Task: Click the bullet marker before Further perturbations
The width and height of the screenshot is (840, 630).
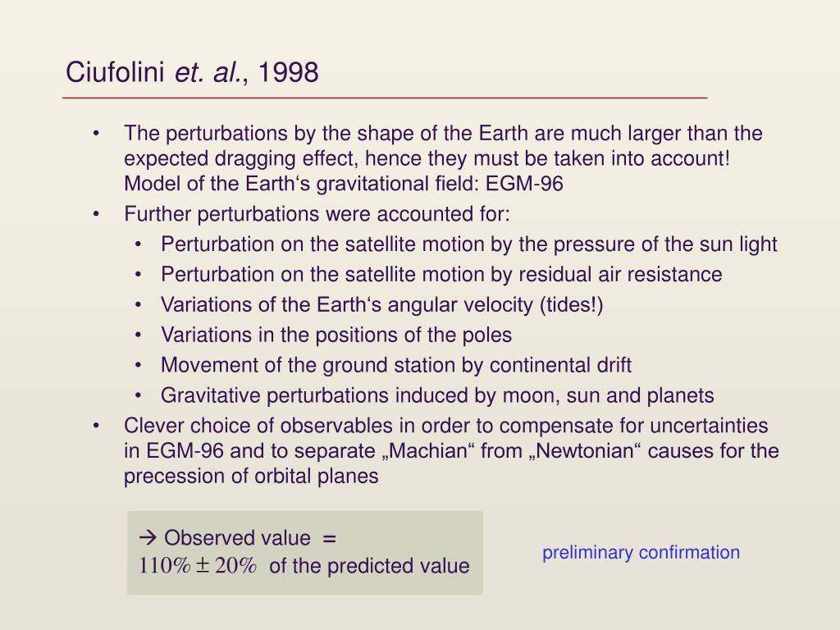Action: point(96,214)
